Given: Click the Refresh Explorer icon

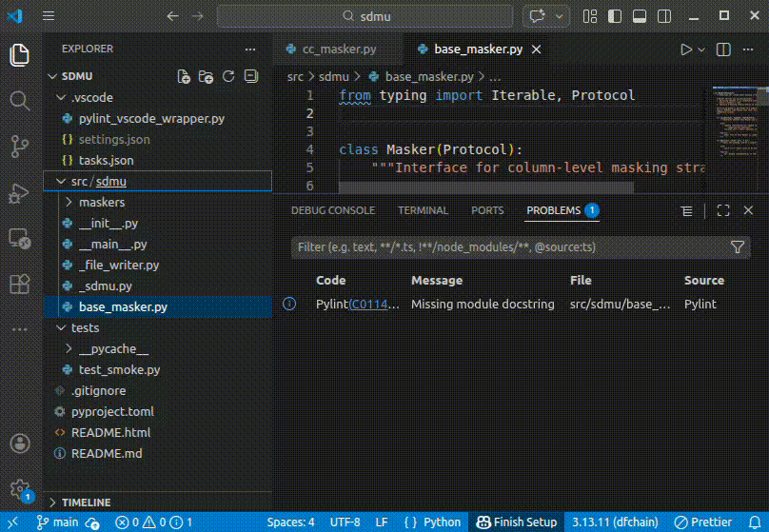Looking at the screenshot, I should [x=228, y=76].
